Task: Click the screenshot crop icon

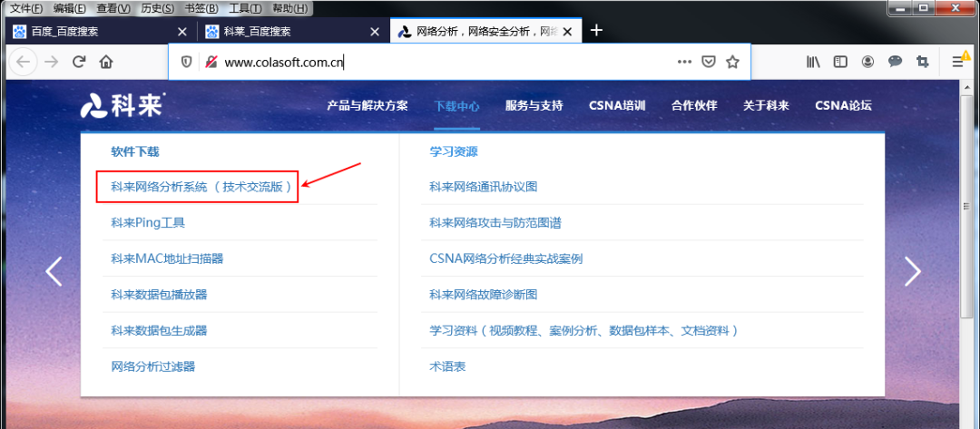Action: [x=922, y=62]
